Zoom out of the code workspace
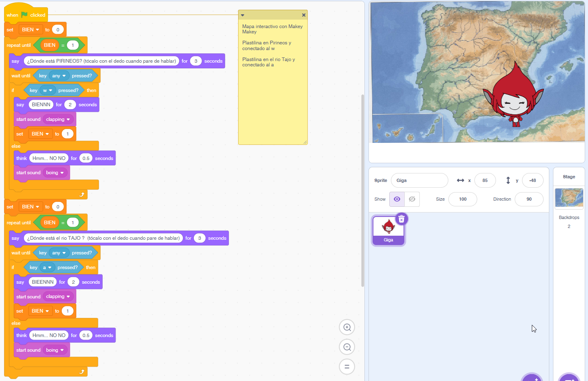588x381 pixels. (x=347, y=347)
